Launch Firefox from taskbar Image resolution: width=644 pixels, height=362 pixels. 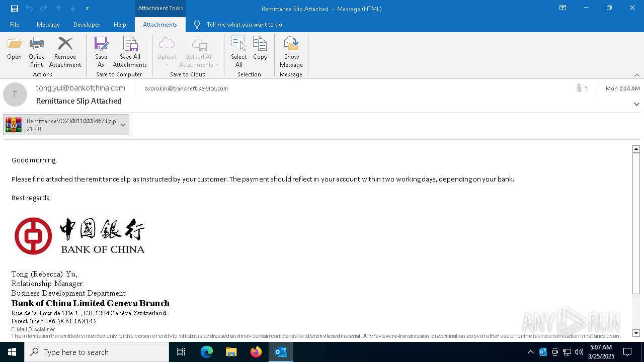(x=256, y=352)
